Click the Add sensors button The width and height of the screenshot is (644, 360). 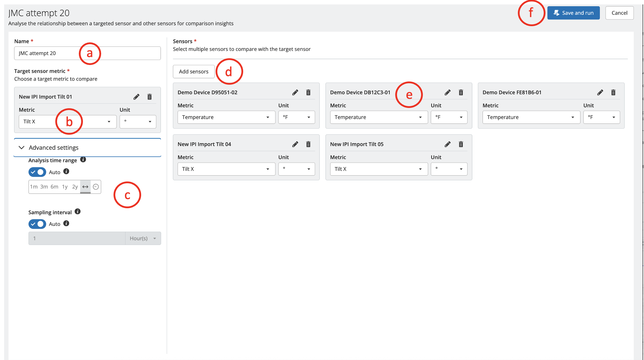[x=193, y=71]
